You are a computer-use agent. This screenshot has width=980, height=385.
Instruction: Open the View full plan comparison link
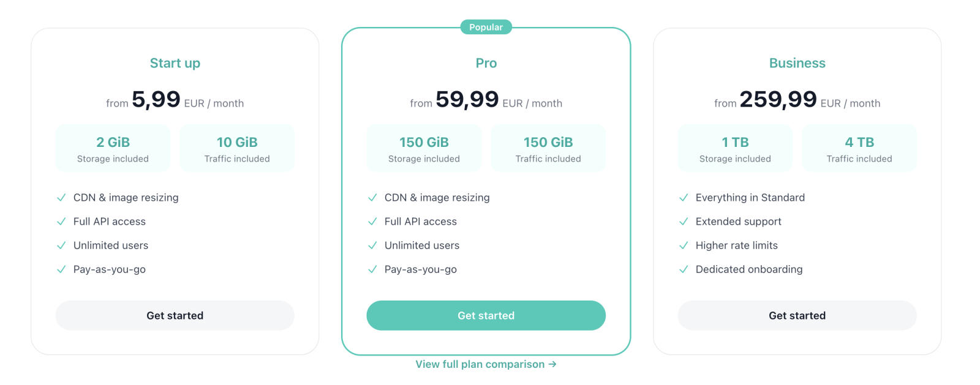(480, 364)
